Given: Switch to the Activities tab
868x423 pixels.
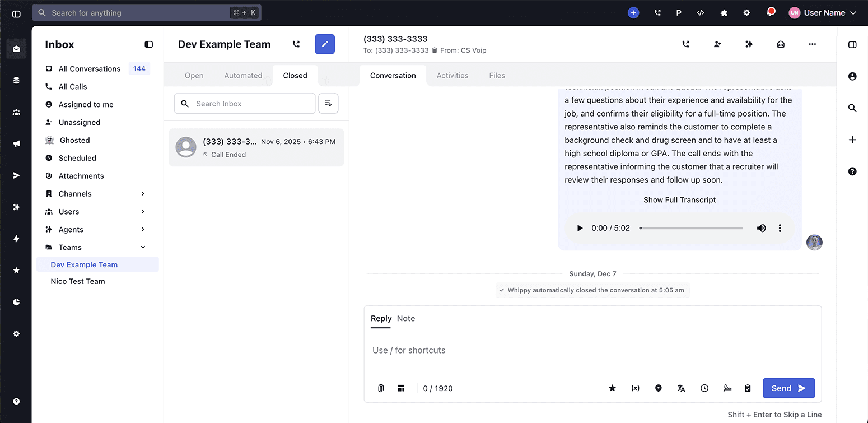Looking at the screenshot, I should pyautogui.click(x=452, y=75).
